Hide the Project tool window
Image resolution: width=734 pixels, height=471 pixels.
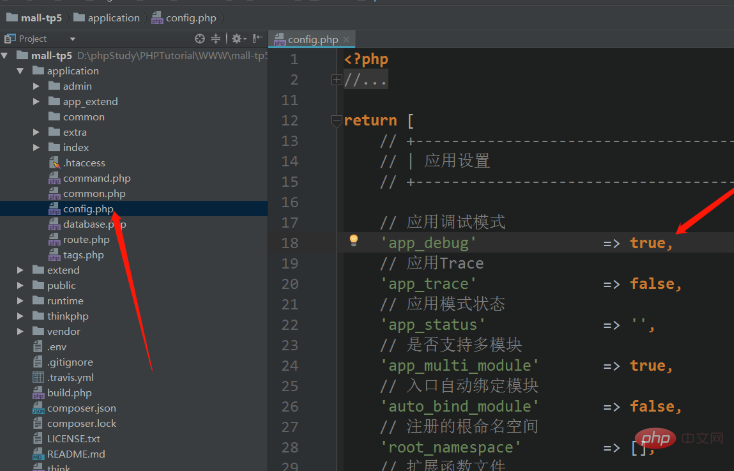coord(258,38)
